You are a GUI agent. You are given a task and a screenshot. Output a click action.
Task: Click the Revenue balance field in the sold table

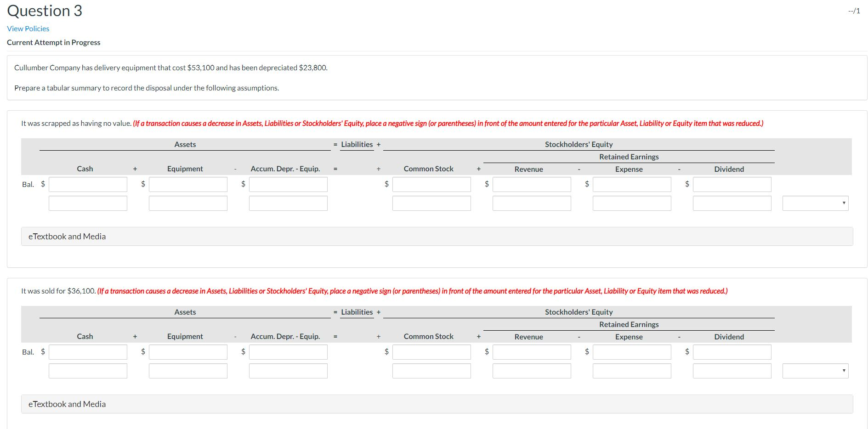(x=531, y=352)
